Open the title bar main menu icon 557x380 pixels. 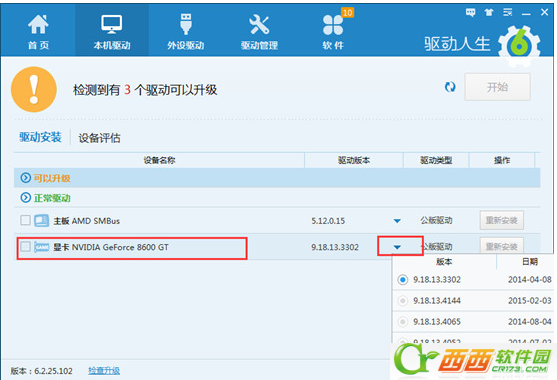click(507, 13)
